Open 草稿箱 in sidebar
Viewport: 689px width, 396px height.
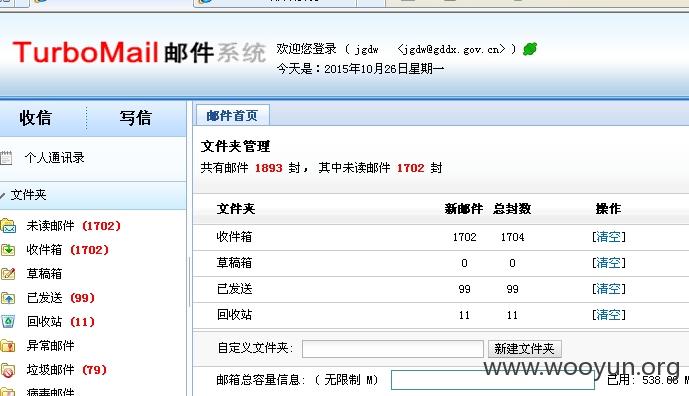point(44,274)
